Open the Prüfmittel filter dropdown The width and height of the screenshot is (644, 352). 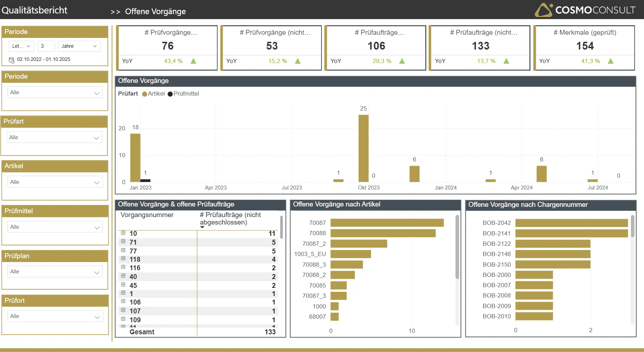click(55, 227)
